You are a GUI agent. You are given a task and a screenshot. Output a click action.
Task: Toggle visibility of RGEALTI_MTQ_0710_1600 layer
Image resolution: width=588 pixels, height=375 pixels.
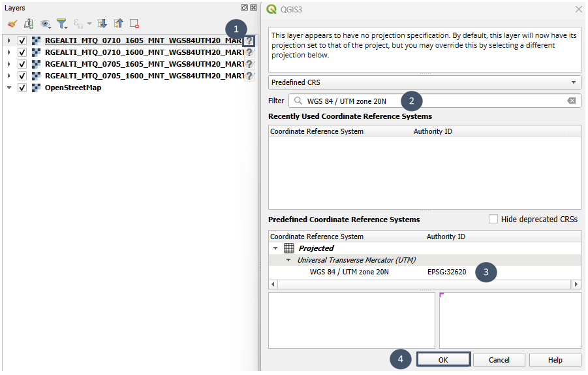tap(22, 52)
